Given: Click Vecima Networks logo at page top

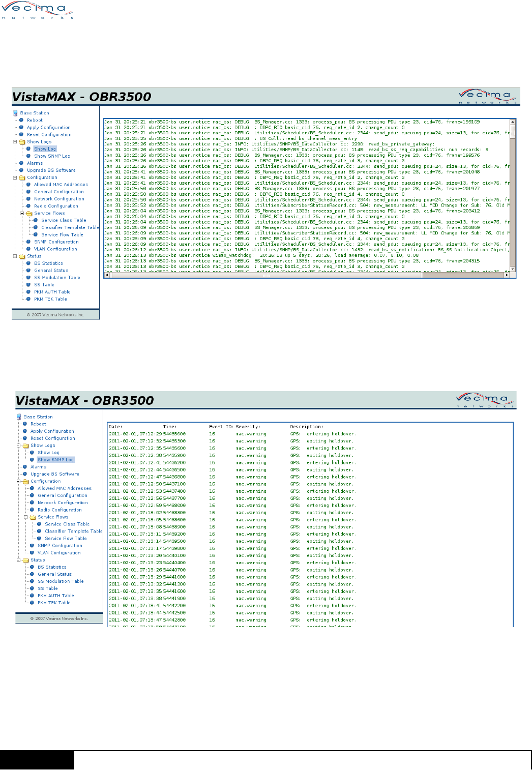Looking at the screenshot, I should click(38, 10).
